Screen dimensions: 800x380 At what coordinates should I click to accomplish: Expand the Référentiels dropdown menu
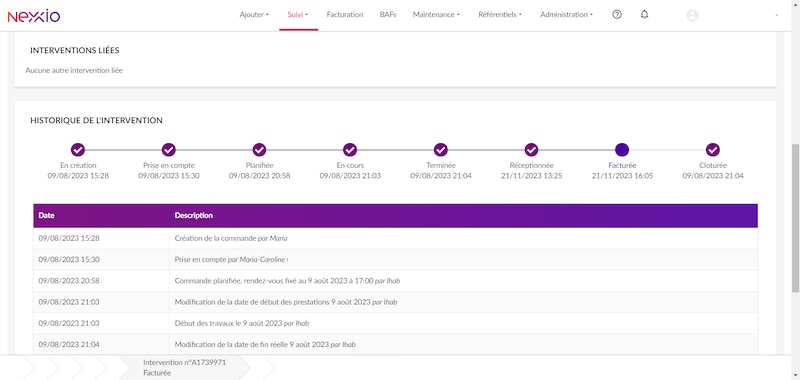click(500, 15)
